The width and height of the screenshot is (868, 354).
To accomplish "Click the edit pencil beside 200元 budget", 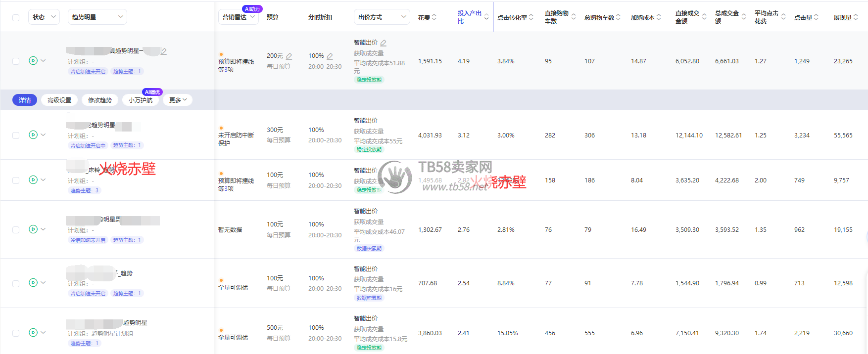I will point(289,56).
